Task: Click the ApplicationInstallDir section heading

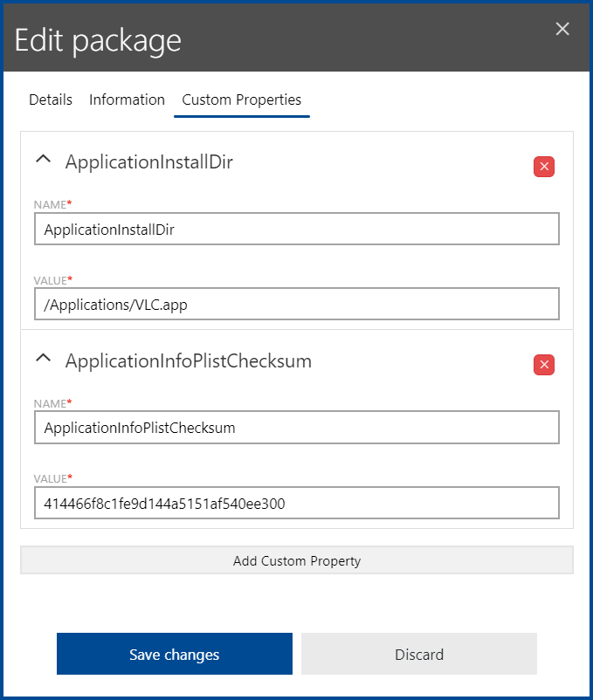Action: (x=149, y=161)
